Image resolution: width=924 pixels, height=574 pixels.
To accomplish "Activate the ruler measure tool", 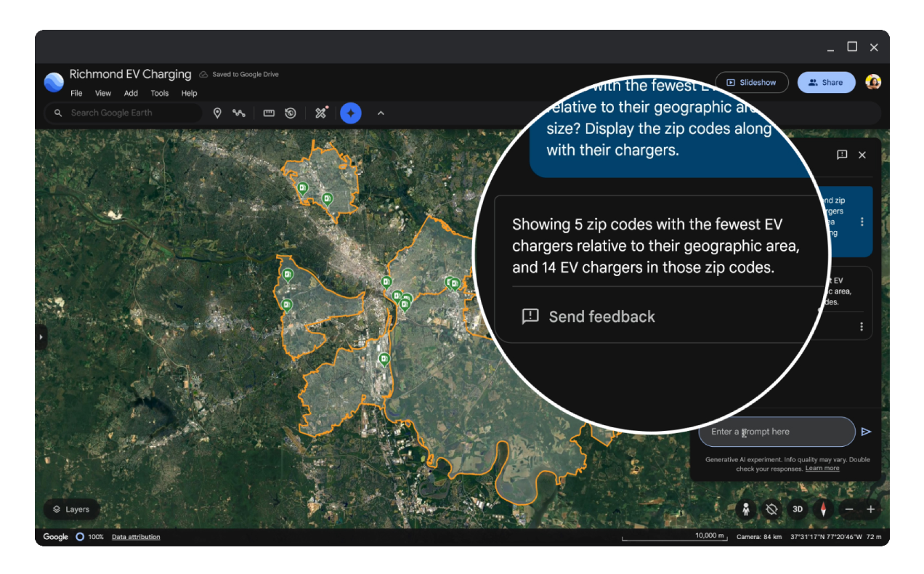I will (x=269, y=113).
